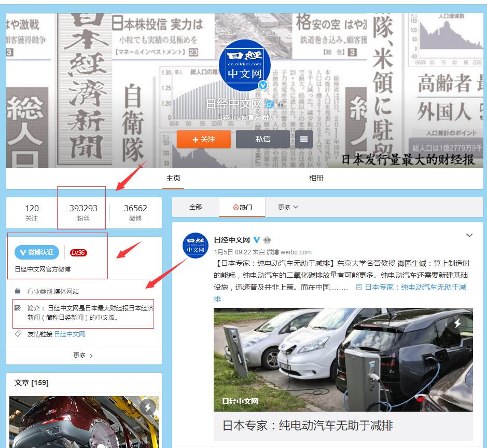The height and width of the screenshot is (448, 487).
Task: Click the 日经中文网 profile name heading
Action: tap(234, 104)
